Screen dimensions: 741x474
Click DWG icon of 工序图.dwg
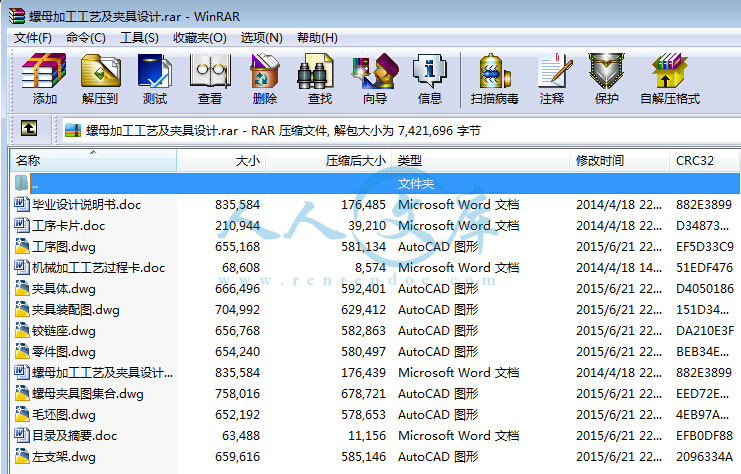(22, 246)
